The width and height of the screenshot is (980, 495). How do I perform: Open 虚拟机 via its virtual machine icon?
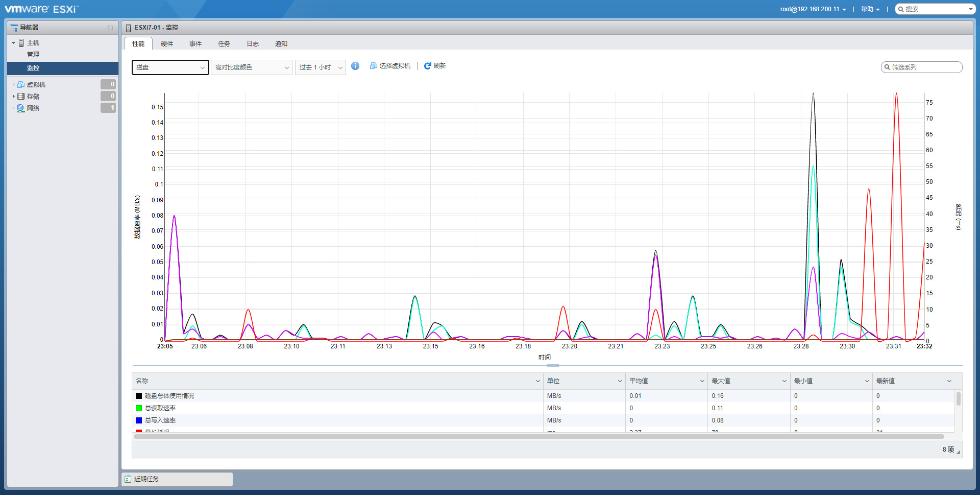pos(21,85)
